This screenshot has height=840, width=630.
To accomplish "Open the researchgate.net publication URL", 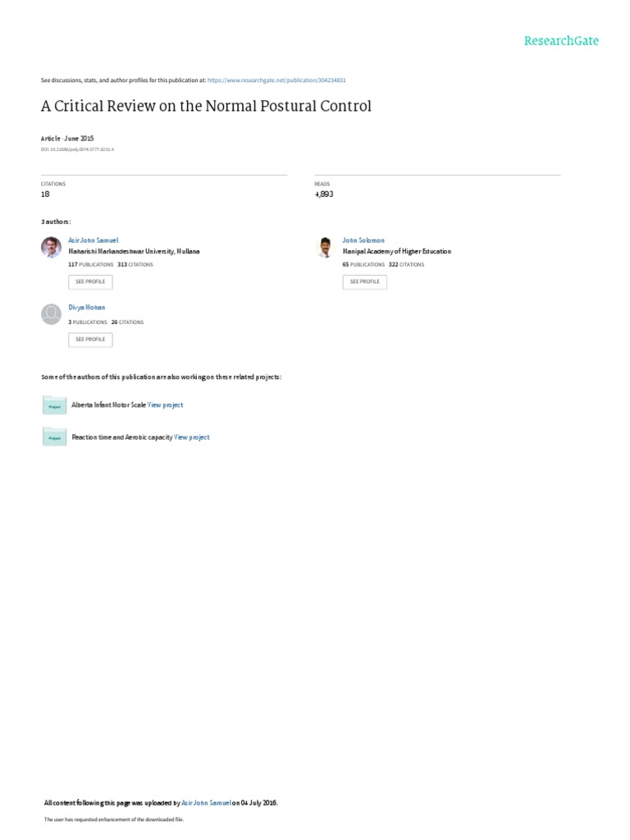I will pyautogui.click(x=276, y=80).
